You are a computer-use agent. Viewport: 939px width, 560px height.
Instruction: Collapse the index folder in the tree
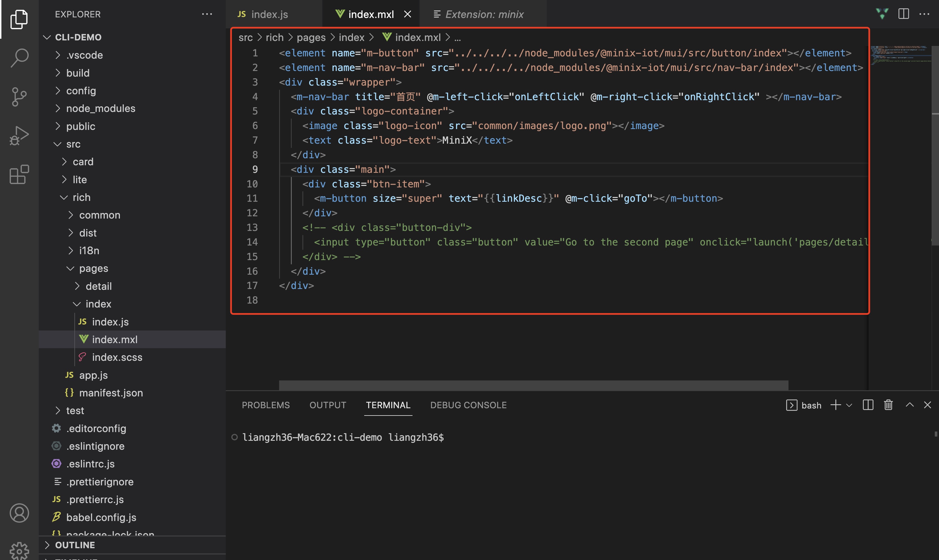tap(132, 304)
